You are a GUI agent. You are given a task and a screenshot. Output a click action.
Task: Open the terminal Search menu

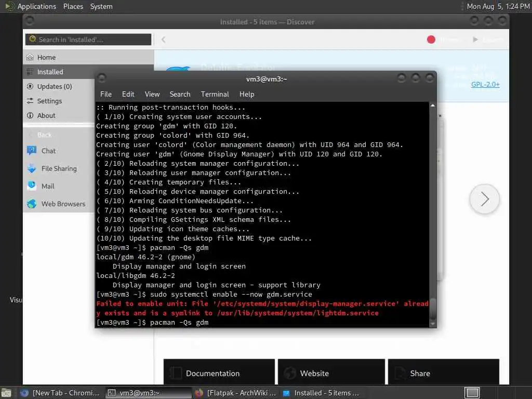tap(180, 95)
